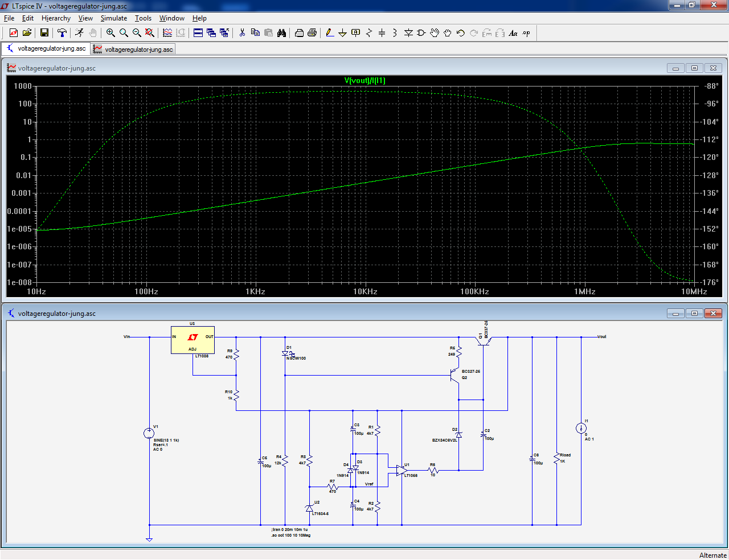Click the 10Hz label on frequency axis
The width and height of the screenshot is (729, 560).
[36, 291]
